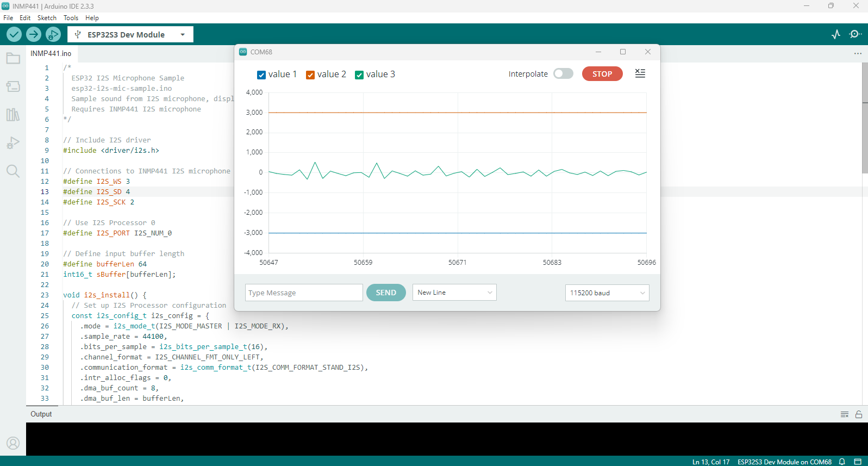868x466 pixels.
Task: Click the Verify sketch checkmark button
Action: point(14,34)
